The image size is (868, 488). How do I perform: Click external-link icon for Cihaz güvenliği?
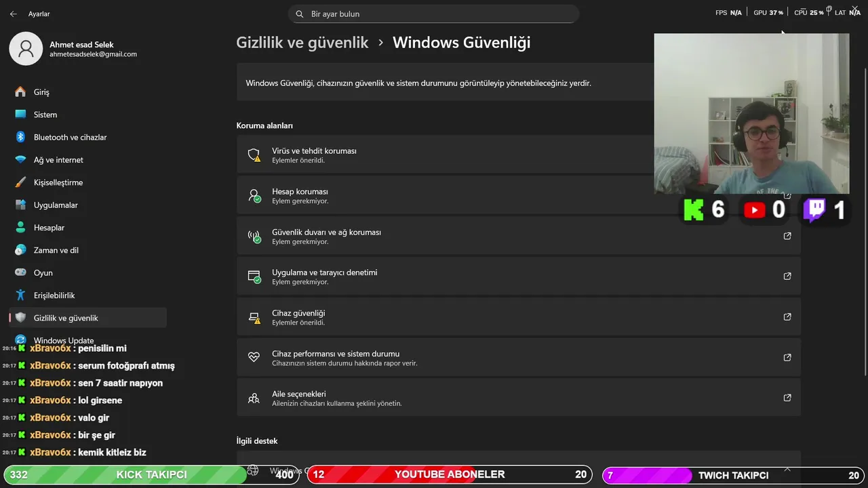[787, 317]
